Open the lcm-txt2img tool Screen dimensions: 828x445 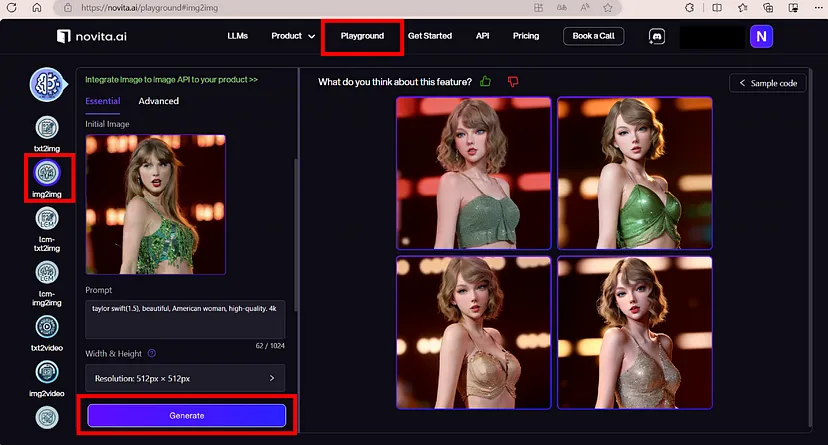pyautogui.click(x=47, y=219)
